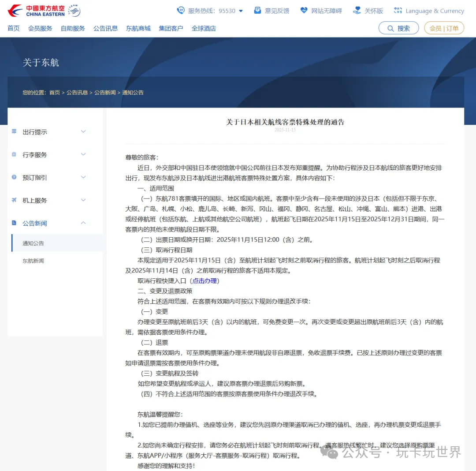Viewport: 476px width, 471px height.
Task: Collapse the 公告新闻 sidebar section
Action: pos(83,223)
